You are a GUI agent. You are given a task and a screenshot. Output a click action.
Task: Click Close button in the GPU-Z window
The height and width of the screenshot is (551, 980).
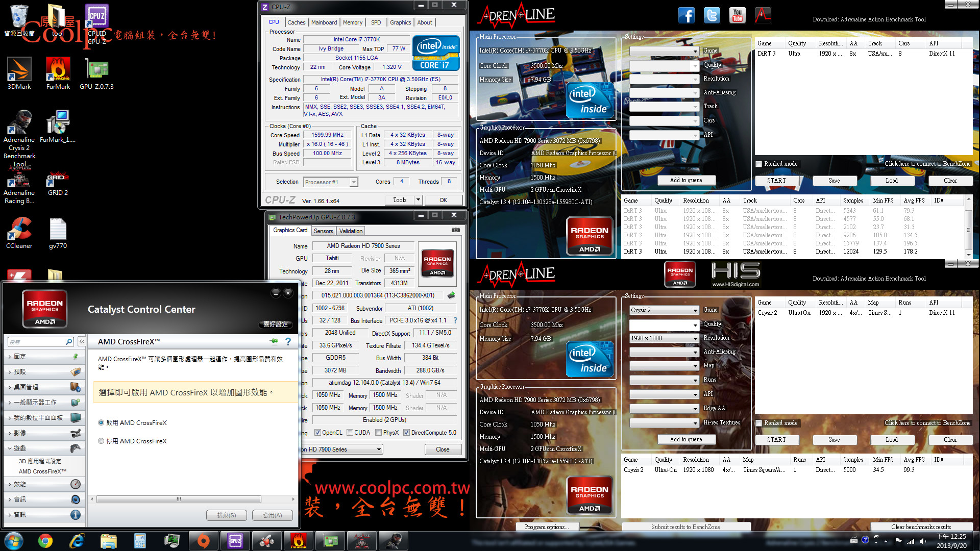[x=443, y=449]
